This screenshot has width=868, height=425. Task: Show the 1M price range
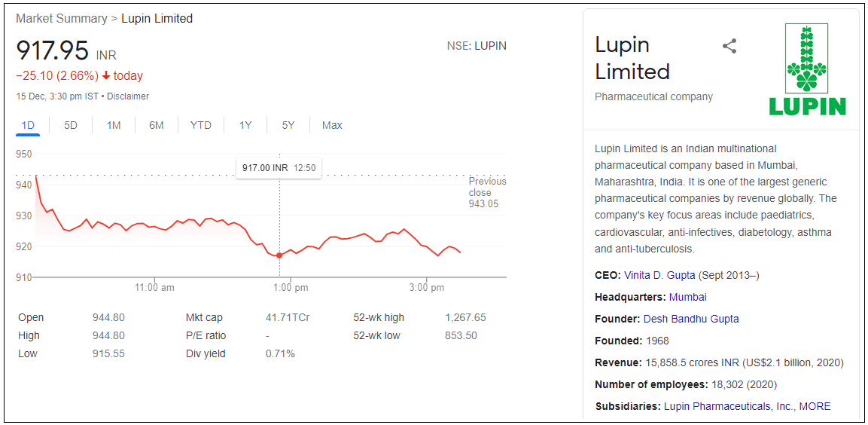point(114,125)
